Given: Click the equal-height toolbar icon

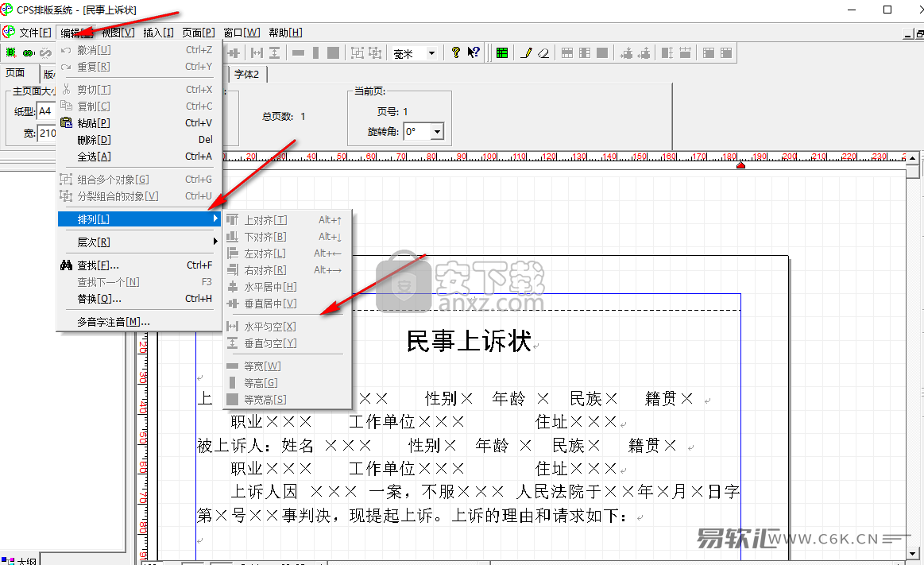Looking at the screenshot, I should (316, 53).
